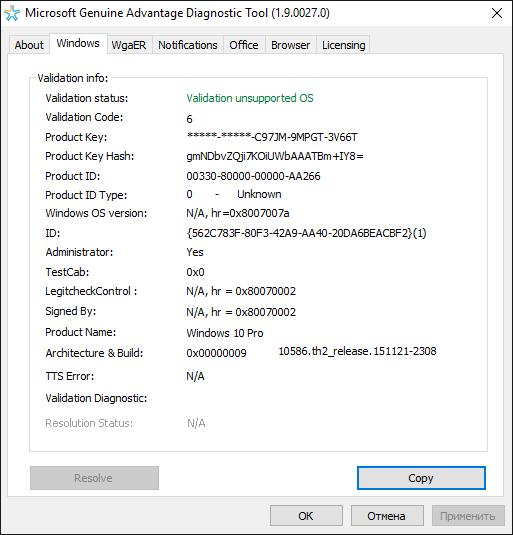513x535 pixels.
Task: Click the greyed Resolve button
Action: point(94,478)
